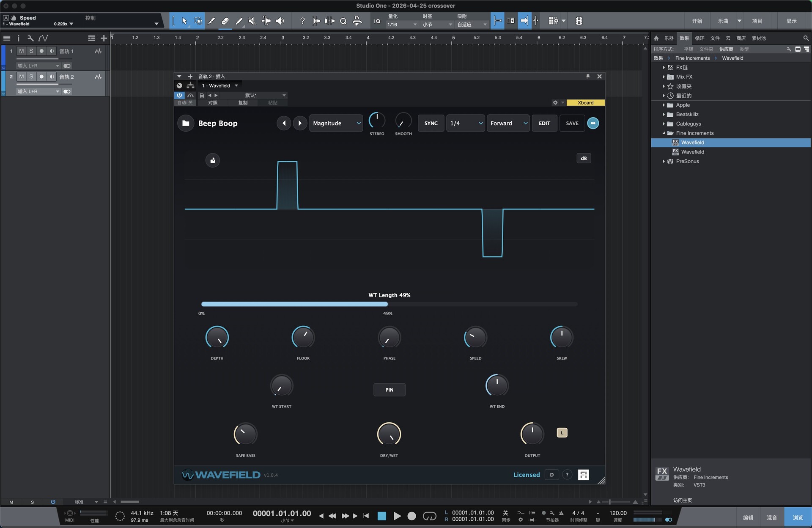Open Wavefield preset folder browser

(x=185, y=123)
